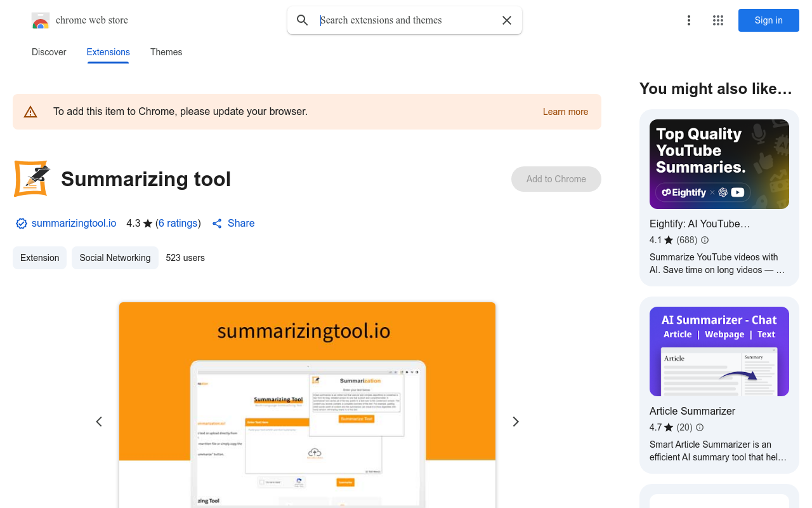812x508 pixels.
Task: Click the info icon next to (688)
Action: pos(705,240)
